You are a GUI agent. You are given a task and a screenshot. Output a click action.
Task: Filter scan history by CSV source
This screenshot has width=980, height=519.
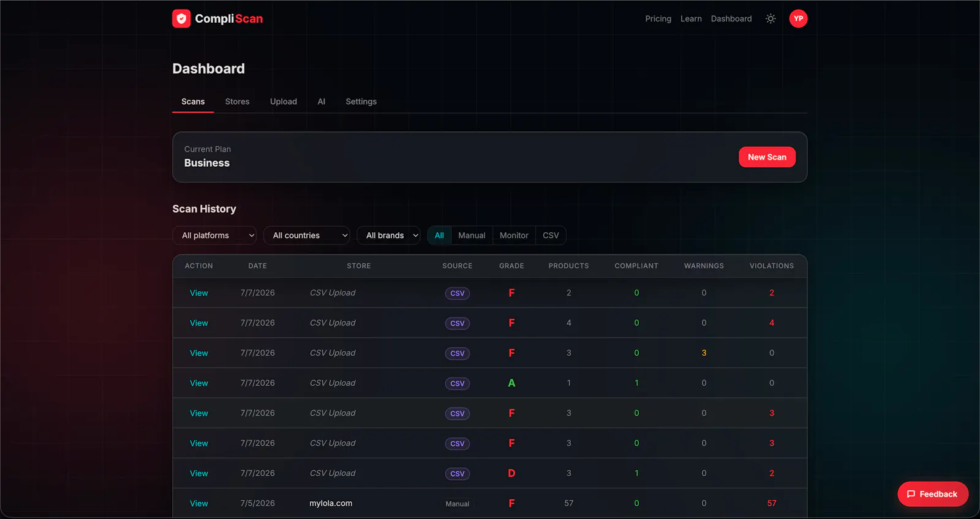pyautogui.click(x=551, y=235)
